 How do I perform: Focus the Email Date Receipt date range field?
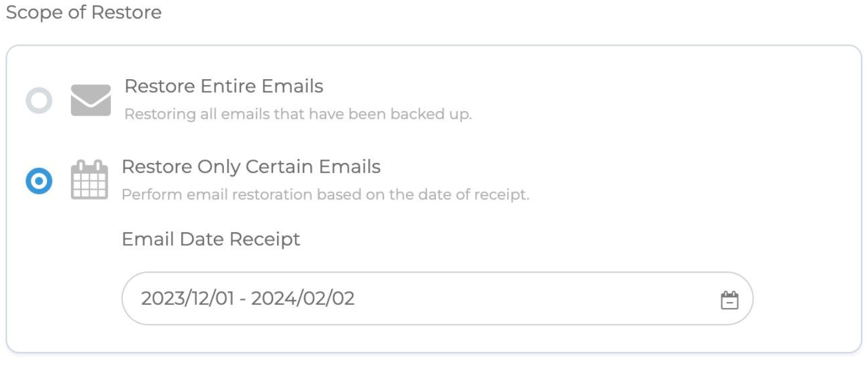click(473, 298)
